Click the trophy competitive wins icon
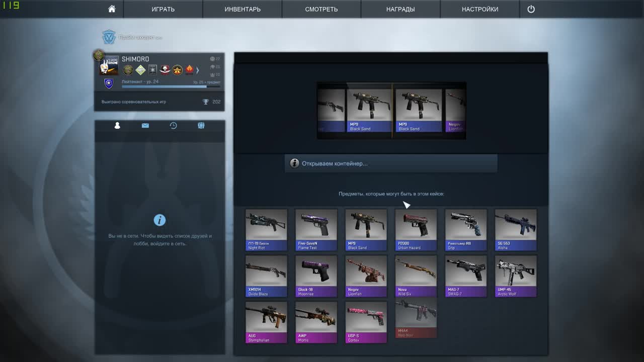This screenshot has width=644, height=362. [206, 102]
